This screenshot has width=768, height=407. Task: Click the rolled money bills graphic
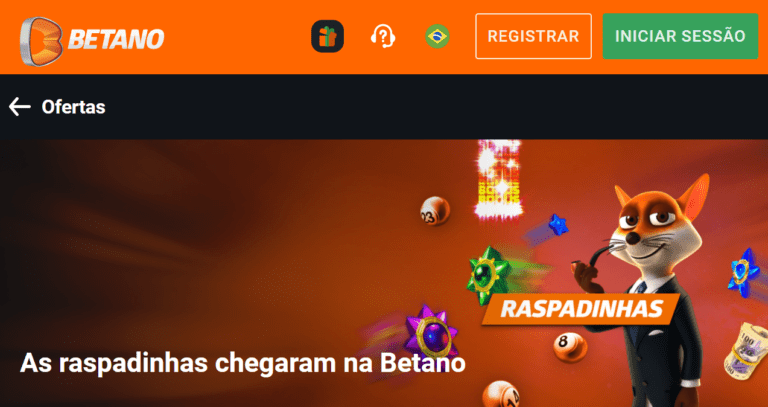coord(746,351)
